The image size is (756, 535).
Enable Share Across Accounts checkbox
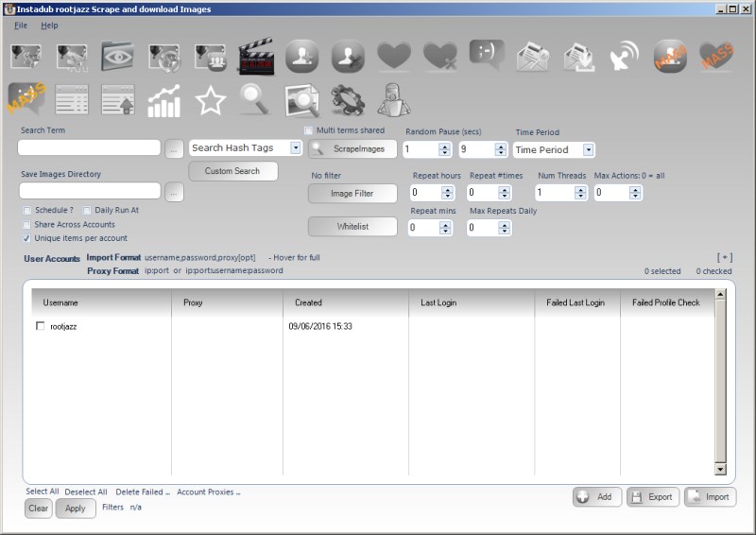[27, 225]
